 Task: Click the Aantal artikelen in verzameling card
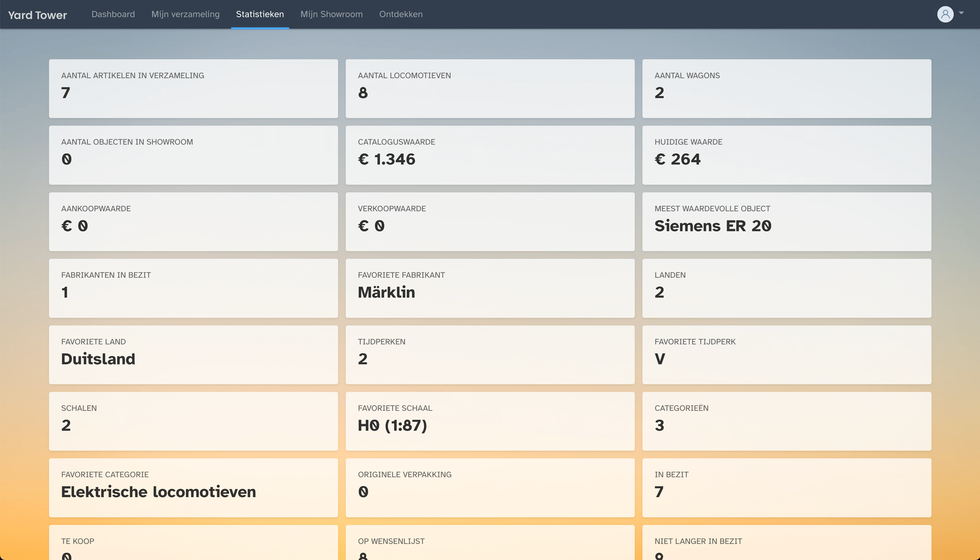click(x=193, y=88)
